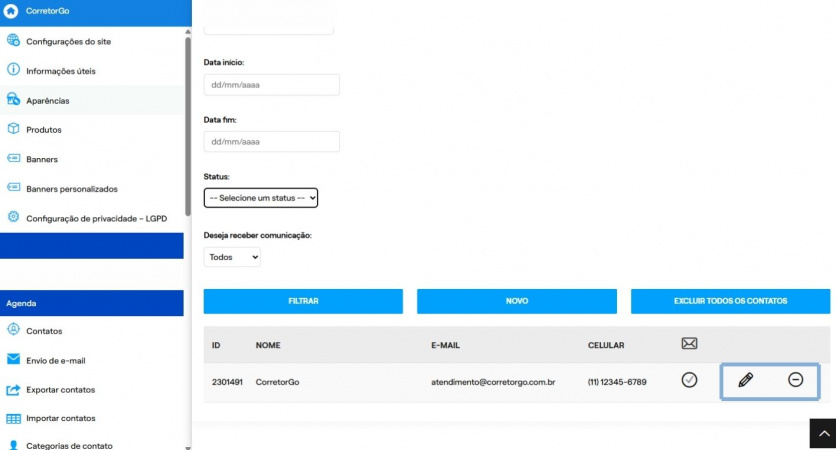836x450 pixels.
Task: Click Informações úteis info icon
Action: (x=13, y=70)
